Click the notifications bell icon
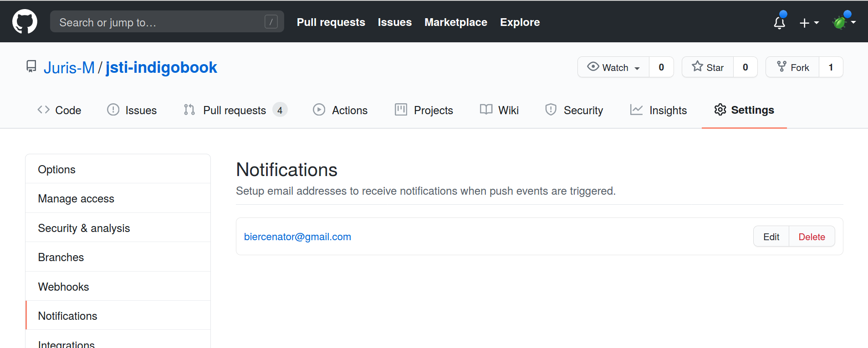 (780, 22)
